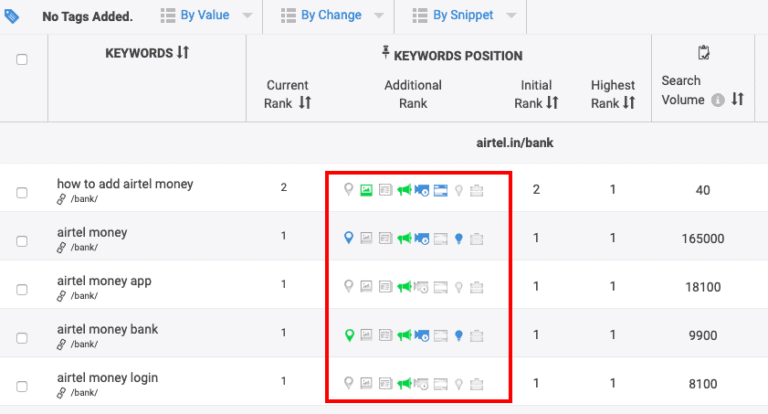Tick the select-all checkbox in table header
The image size is (768, 414).
[22, 60]
